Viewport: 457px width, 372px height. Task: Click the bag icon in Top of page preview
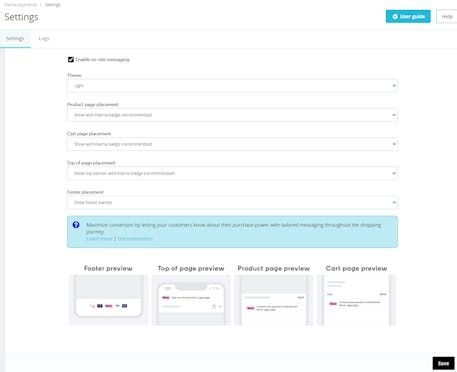tap(214, 306)
